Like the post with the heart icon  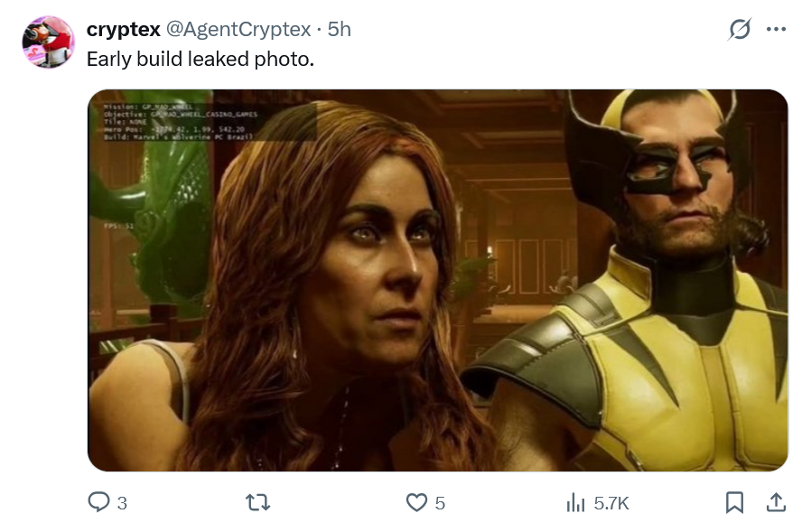(416, 502)
